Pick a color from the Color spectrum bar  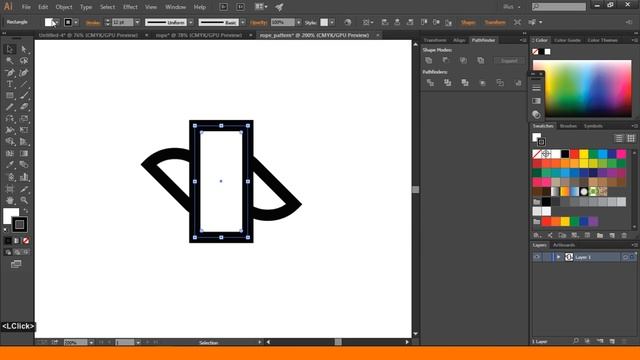(x=582, y=89)
